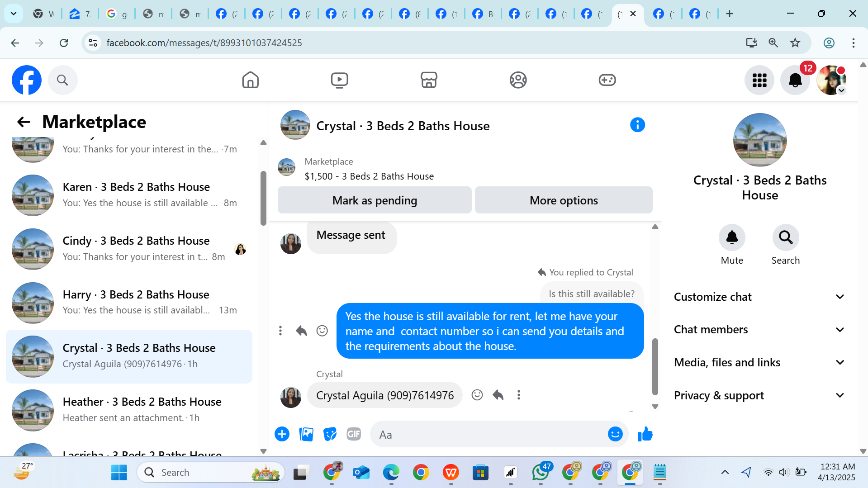
Task: Open the $1,500 3 Beds listing link
Action: (369, 176)
